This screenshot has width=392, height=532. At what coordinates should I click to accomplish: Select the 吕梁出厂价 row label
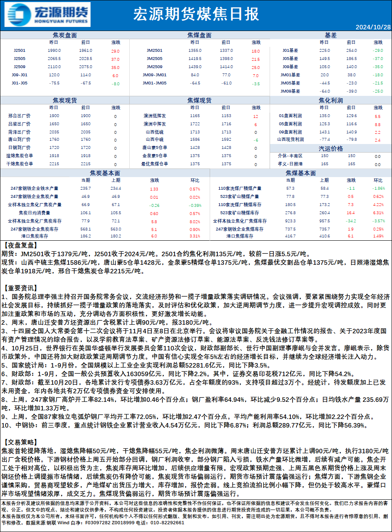pyautogui.click(x=20, y=124)
